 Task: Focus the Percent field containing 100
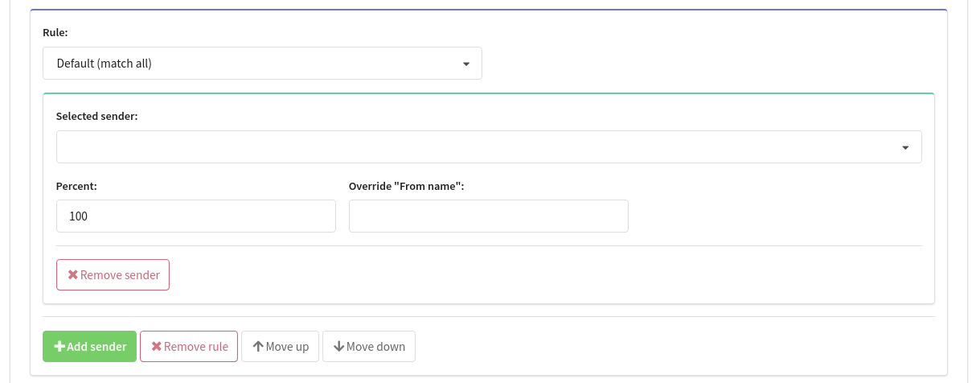tap(195, 216)
